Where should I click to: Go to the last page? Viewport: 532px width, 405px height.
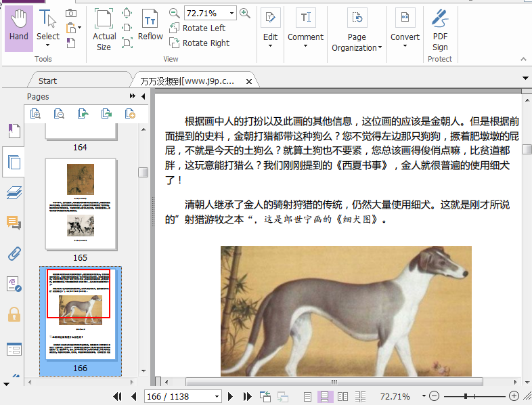(247, 396)
